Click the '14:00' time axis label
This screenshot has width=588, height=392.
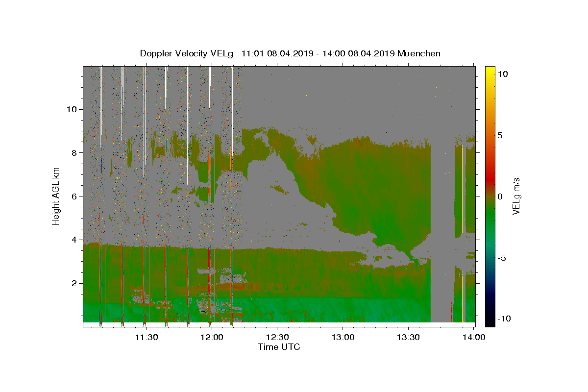(x=474, y=337)
